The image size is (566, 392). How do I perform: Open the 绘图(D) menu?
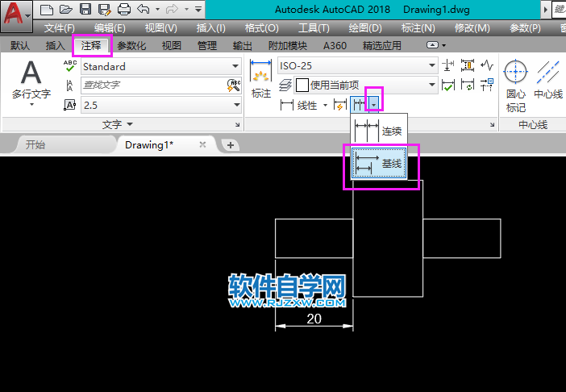365,27
